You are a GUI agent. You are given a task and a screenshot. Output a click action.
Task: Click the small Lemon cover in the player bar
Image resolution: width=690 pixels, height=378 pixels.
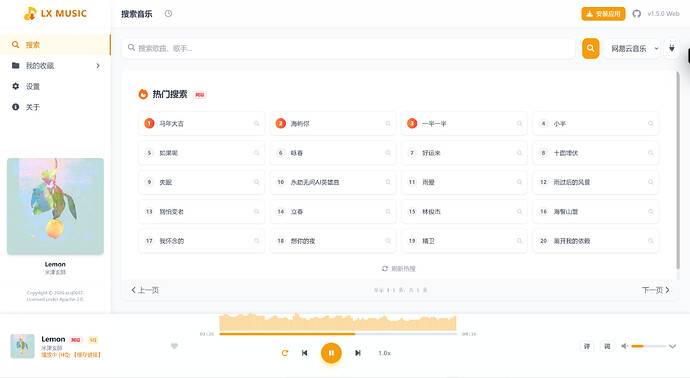[x=22, y=346]
